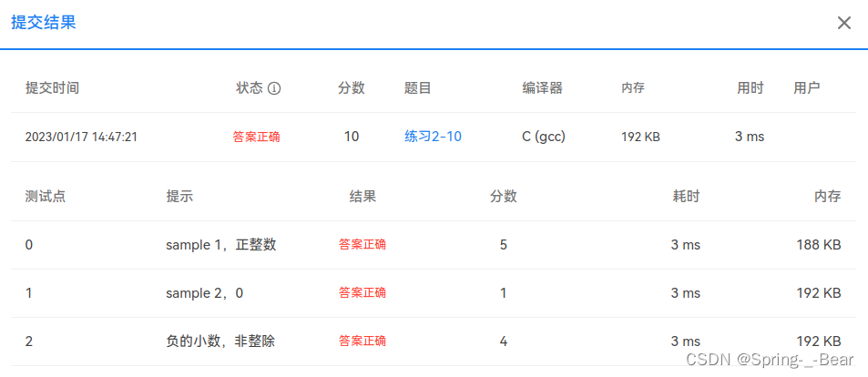
Task: Click 答案正确 result for test point 0
Action: coord(362,245)
